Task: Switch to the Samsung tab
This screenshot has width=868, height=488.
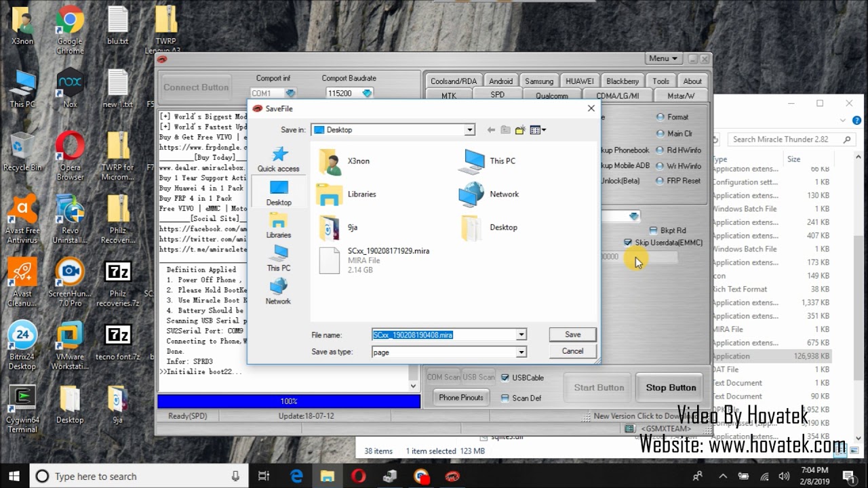Action: [539, 81]
